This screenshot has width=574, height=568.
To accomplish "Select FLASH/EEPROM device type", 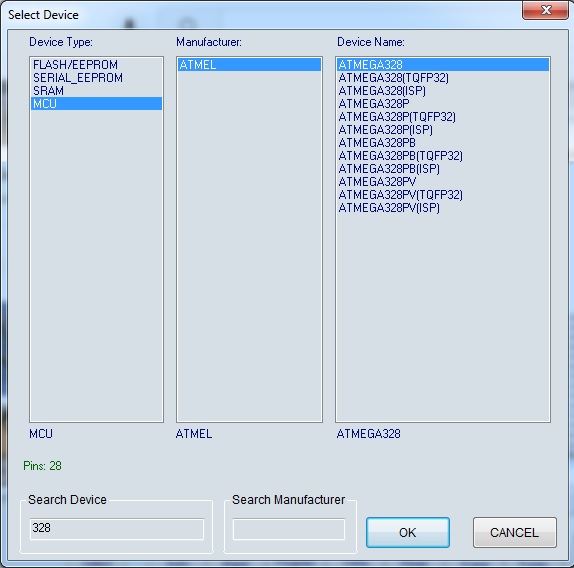I will 96,65.
